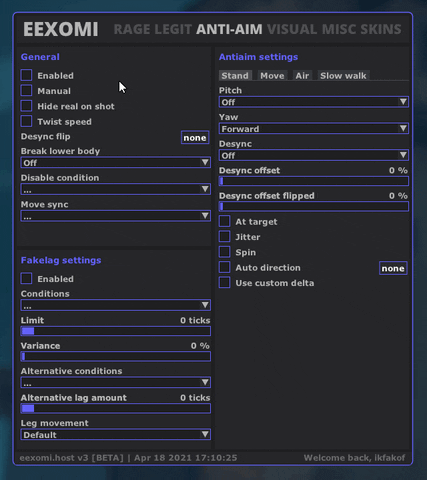Toggle the Spin checkbox
Viewport: 427px width, 480px height.
click(x=224, y=252)
